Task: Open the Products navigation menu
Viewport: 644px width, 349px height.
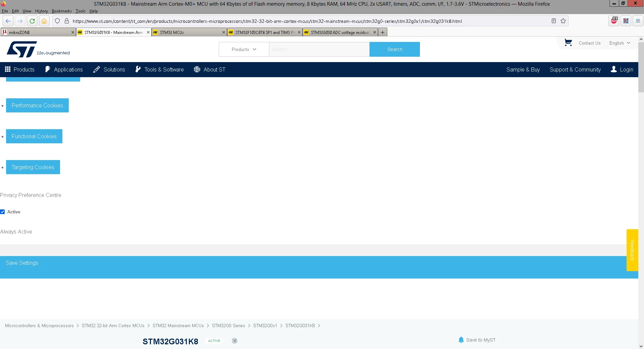Action: [20, 69]
